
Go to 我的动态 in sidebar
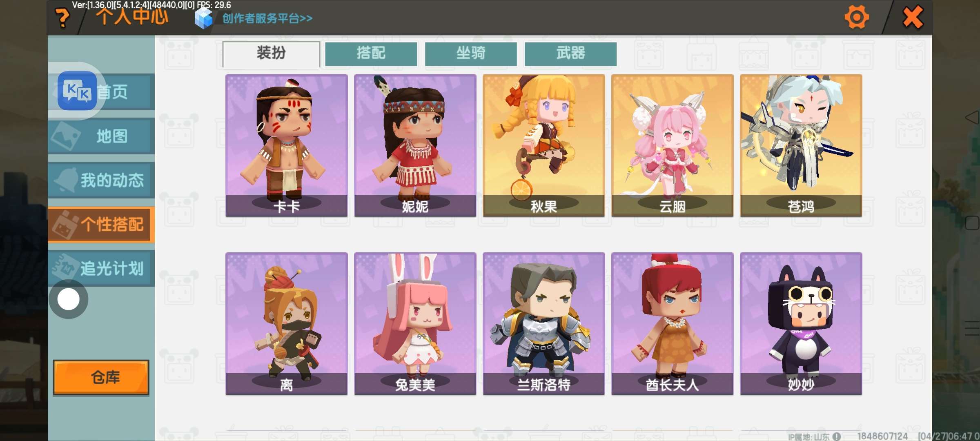pyautogui.click(x=101, y=180)
